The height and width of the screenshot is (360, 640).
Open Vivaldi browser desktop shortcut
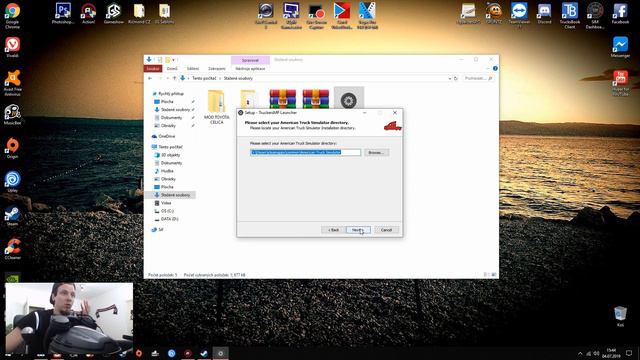click(x=12, y=47)
